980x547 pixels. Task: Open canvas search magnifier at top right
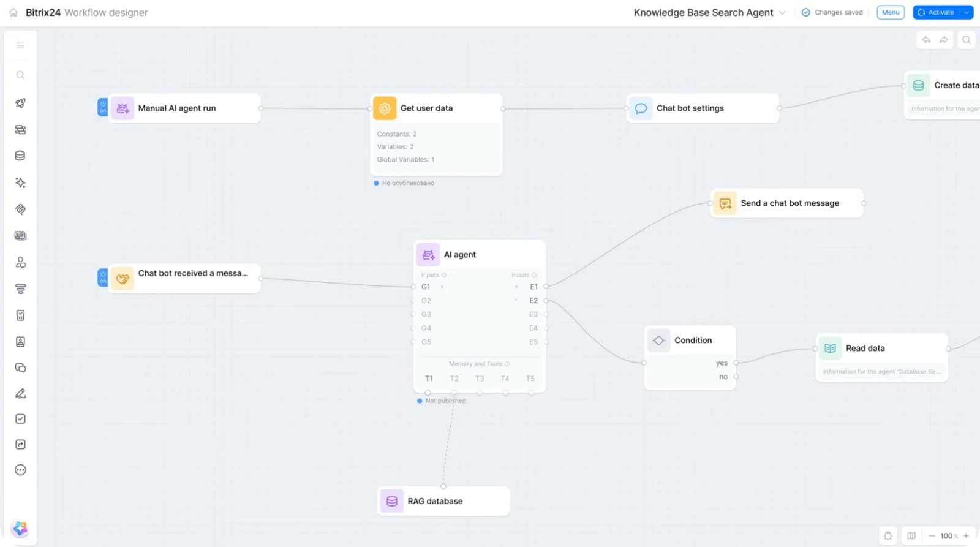click(x=967, y=40)
